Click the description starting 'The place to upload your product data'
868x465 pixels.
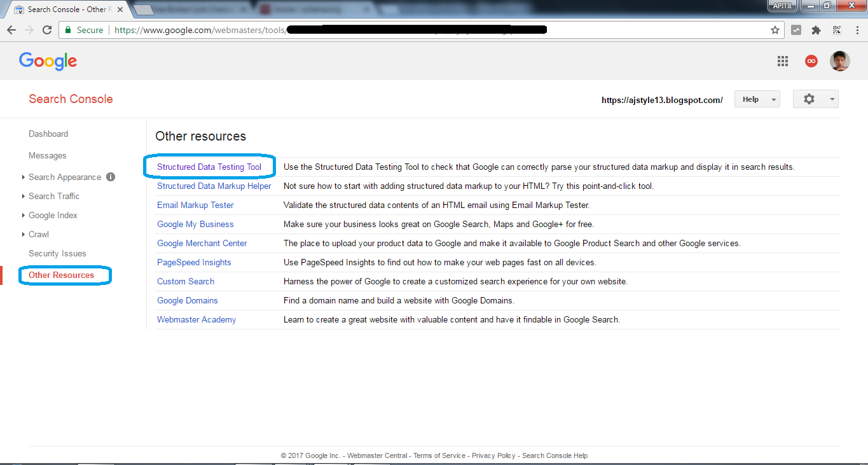[x=512, y=243]
